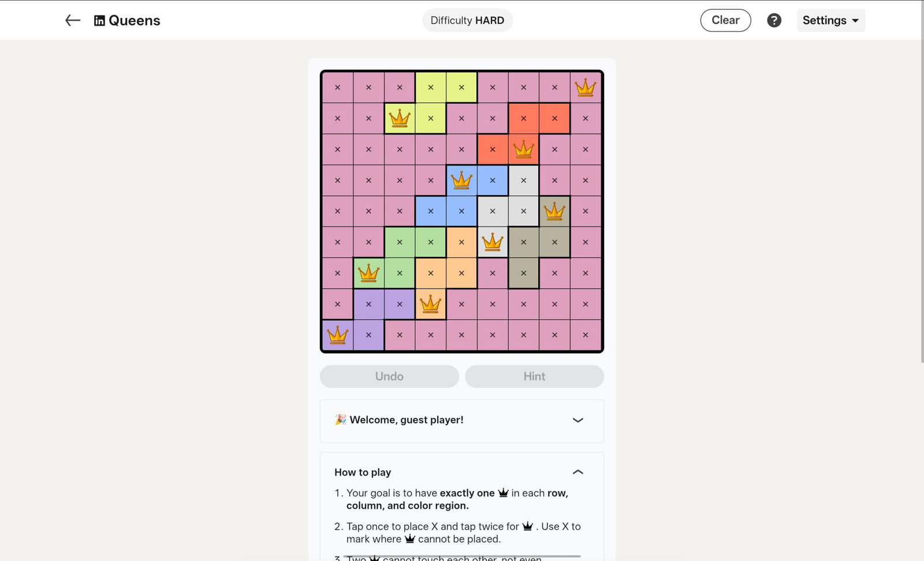Click the crown in the top-right pink cell
The width and height of the screenshot is (924, 561).
click(x=585, y=88)
